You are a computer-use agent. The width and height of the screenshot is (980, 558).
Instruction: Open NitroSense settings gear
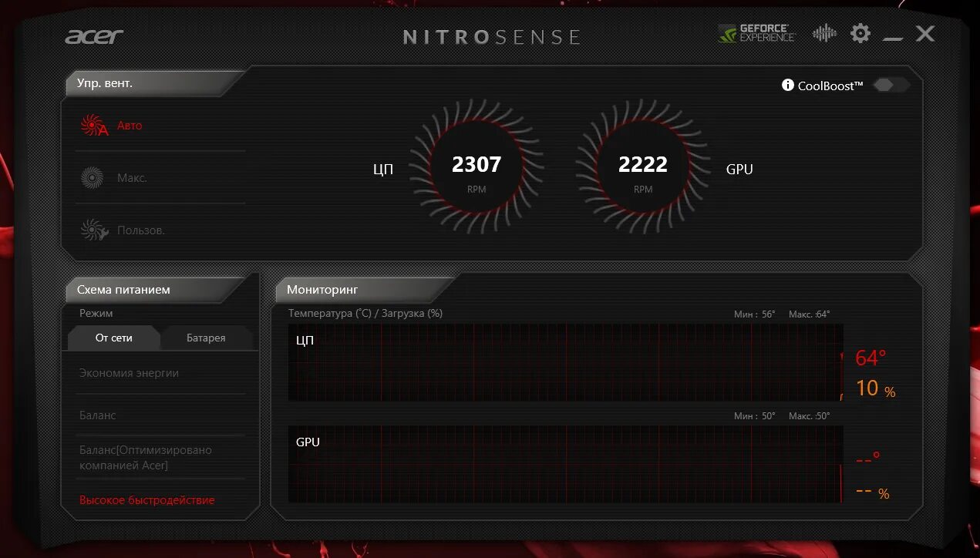tap(860, 33)
